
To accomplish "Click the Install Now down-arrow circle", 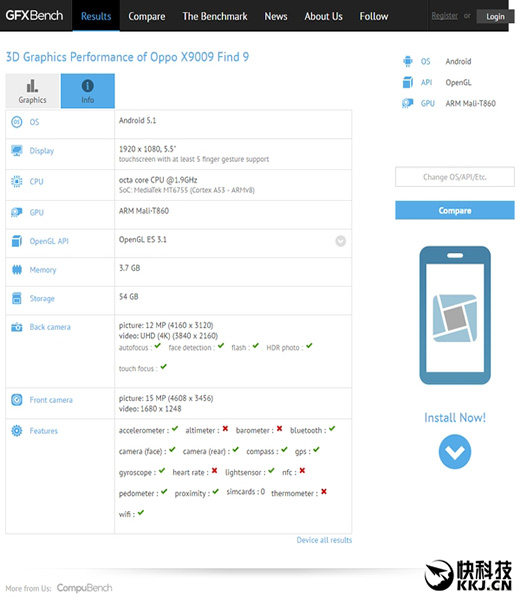I will tap(455, 452).
